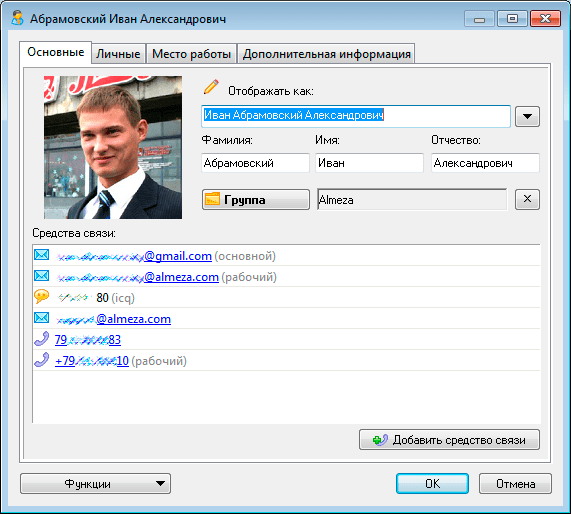Switch to the Личные tab
This screenshot has height=514, width=571.
coord(118,54)
